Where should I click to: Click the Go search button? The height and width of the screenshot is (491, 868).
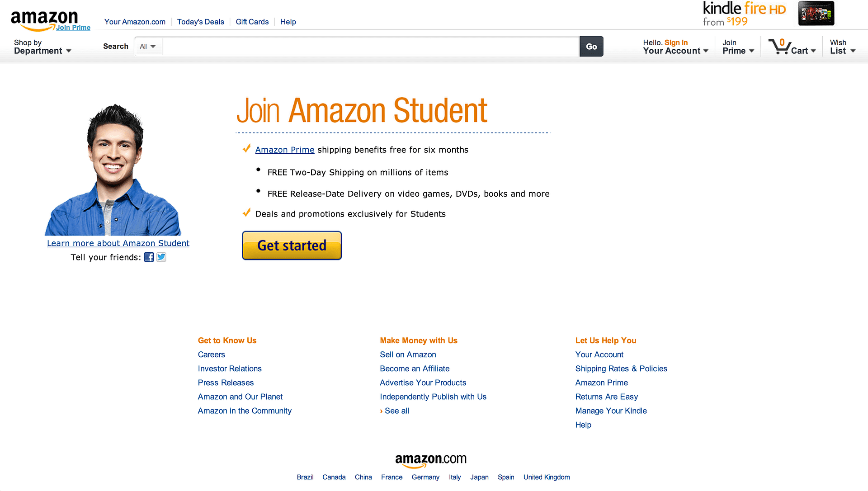(591, 46)
